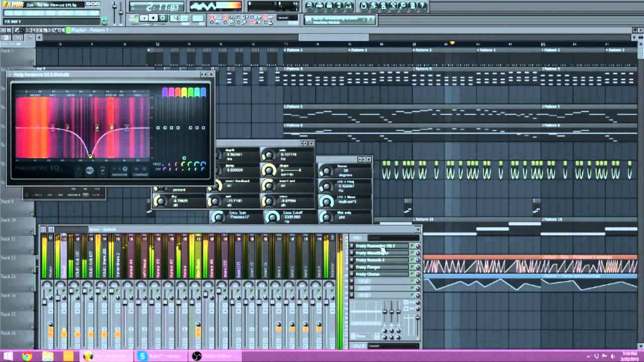Click the Track 1 label in the playlist

[x=8, y=51]
